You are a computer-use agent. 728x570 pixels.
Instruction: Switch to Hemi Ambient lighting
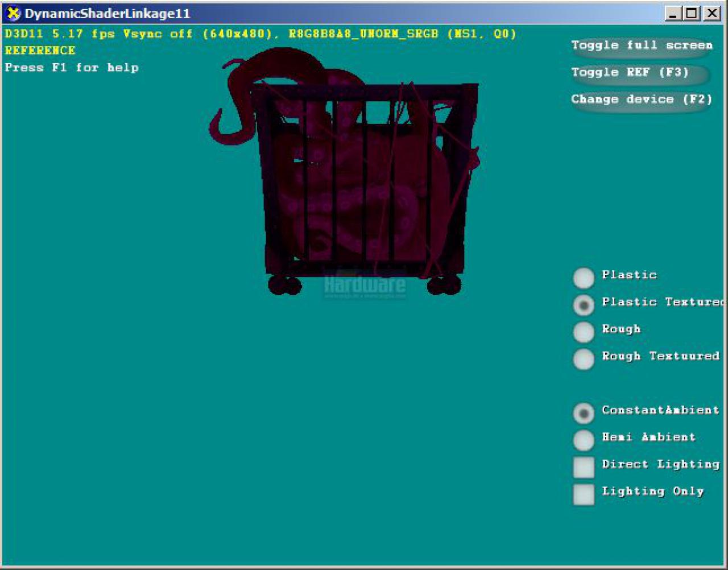(584, 440)
